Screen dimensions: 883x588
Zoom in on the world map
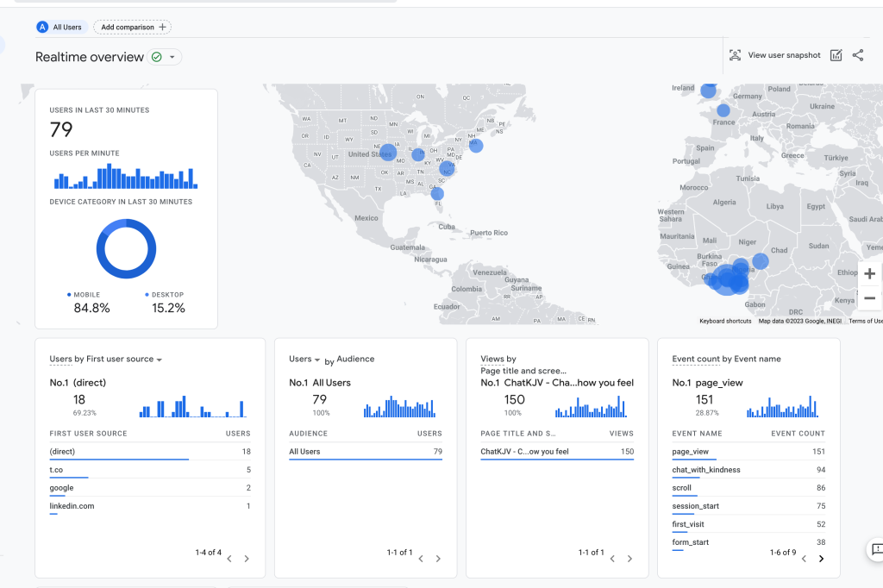(869, 273)
